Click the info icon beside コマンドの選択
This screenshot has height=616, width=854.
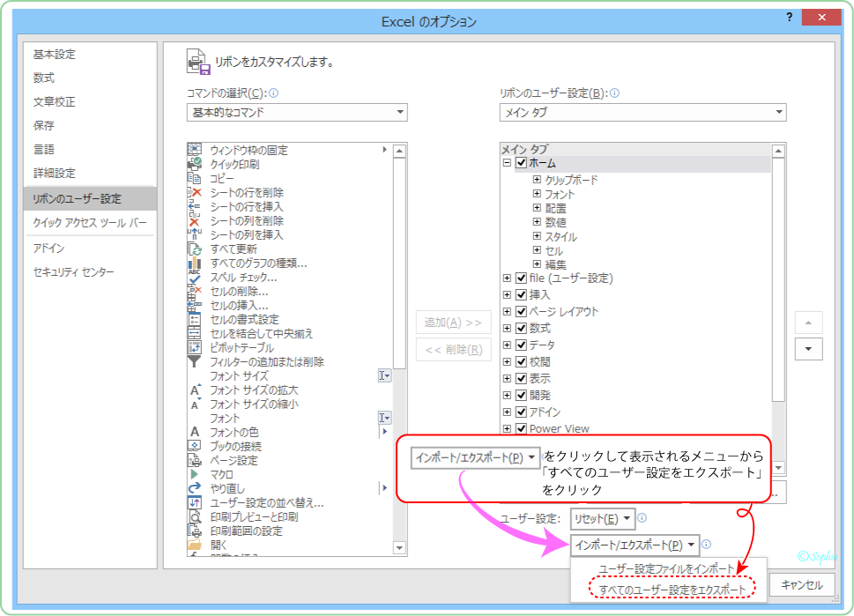coord(274,93)
